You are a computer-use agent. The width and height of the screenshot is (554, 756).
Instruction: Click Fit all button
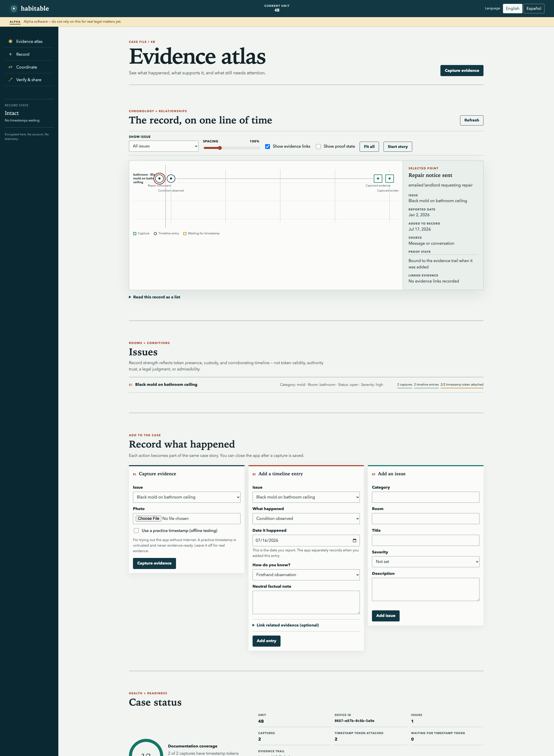(x=369, y=147)
